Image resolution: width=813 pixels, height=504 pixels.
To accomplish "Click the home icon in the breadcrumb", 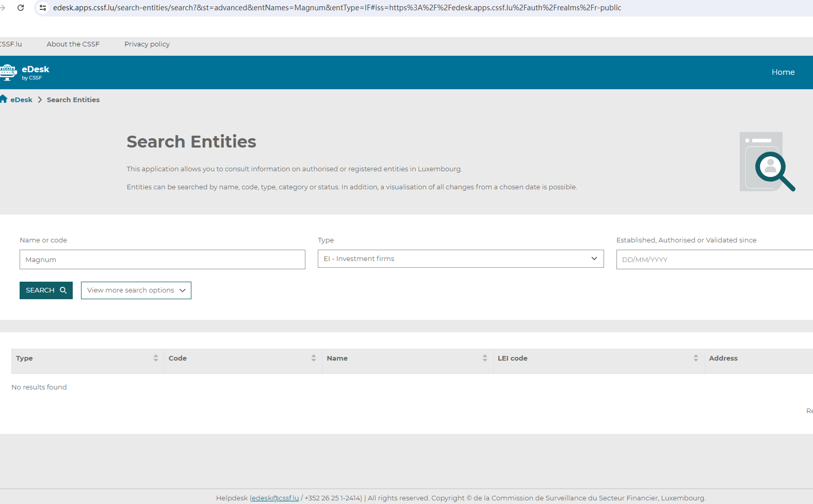I will point(4,99).
